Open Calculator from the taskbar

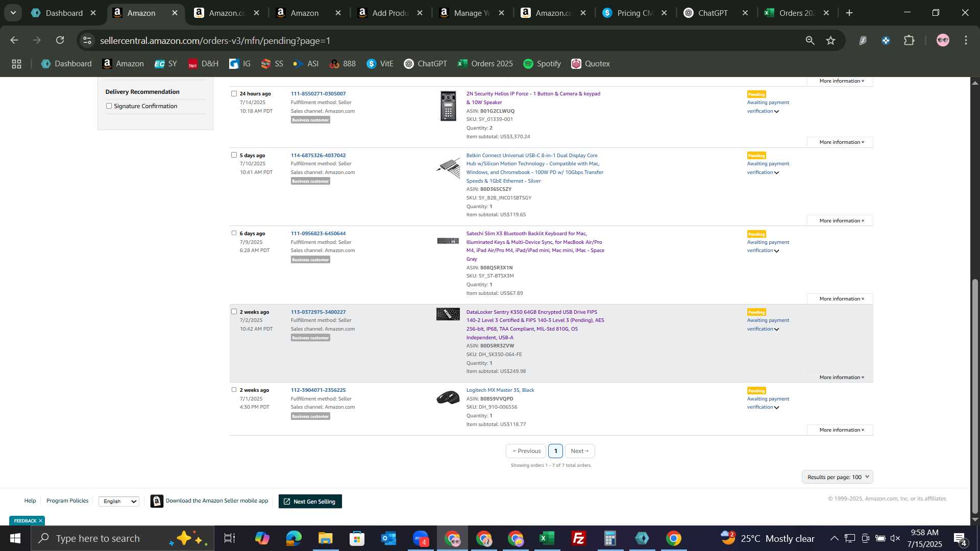click(610, 538)
